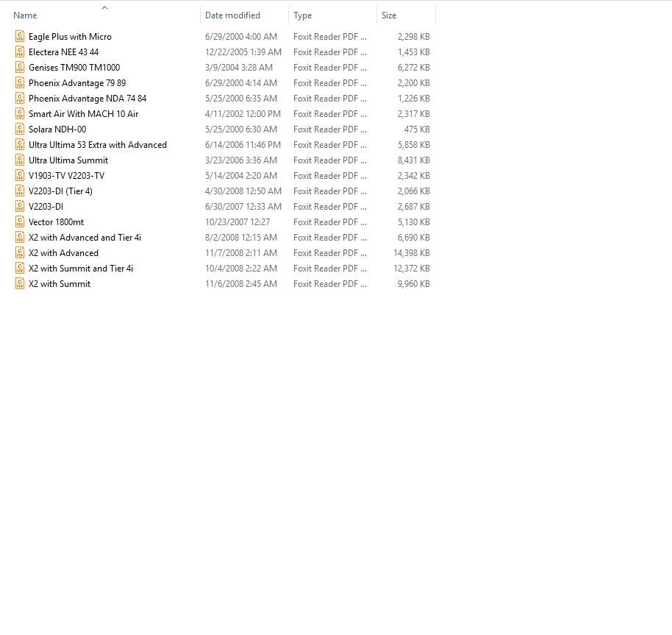672x635 pixels.
Task: Click the size value 8,431 KB
Action: [414, 160]
